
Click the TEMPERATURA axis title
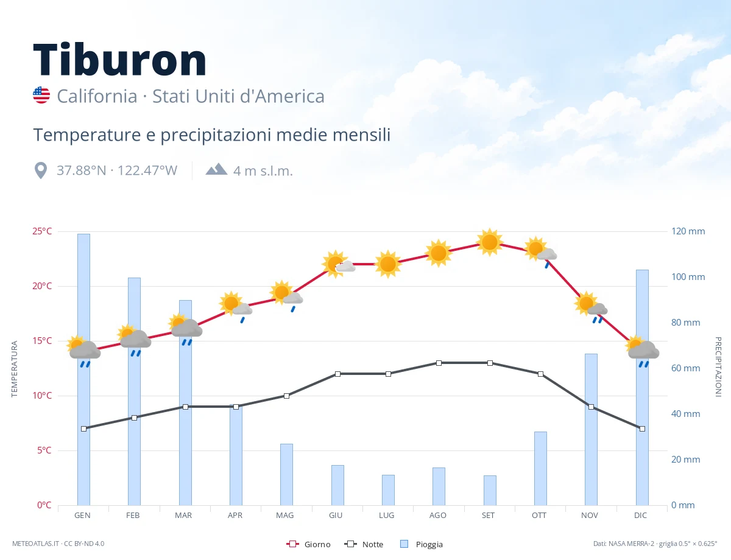tap(15, 369)
